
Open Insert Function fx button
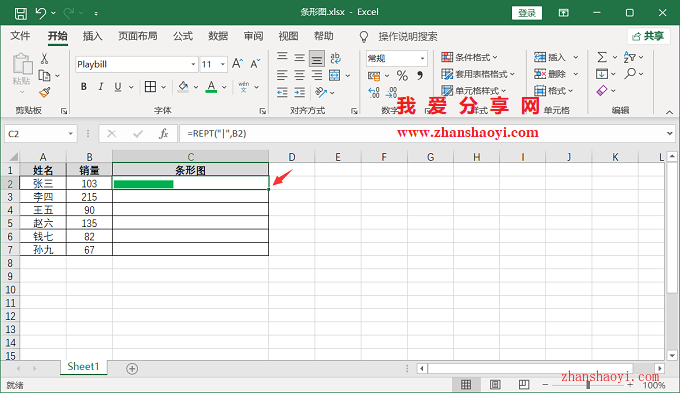coord(163,134)
